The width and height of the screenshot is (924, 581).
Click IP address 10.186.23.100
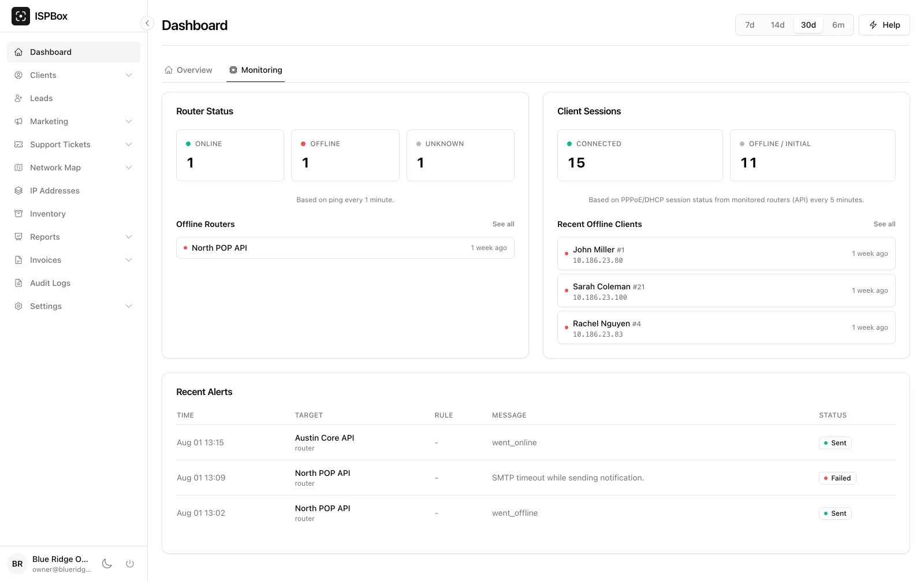(x=599, y=297)
